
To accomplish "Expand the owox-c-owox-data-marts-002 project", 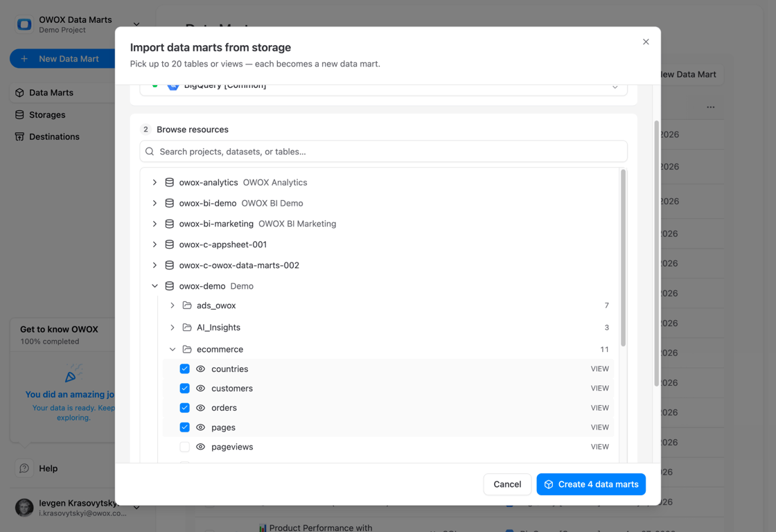I will coord(155,265).
